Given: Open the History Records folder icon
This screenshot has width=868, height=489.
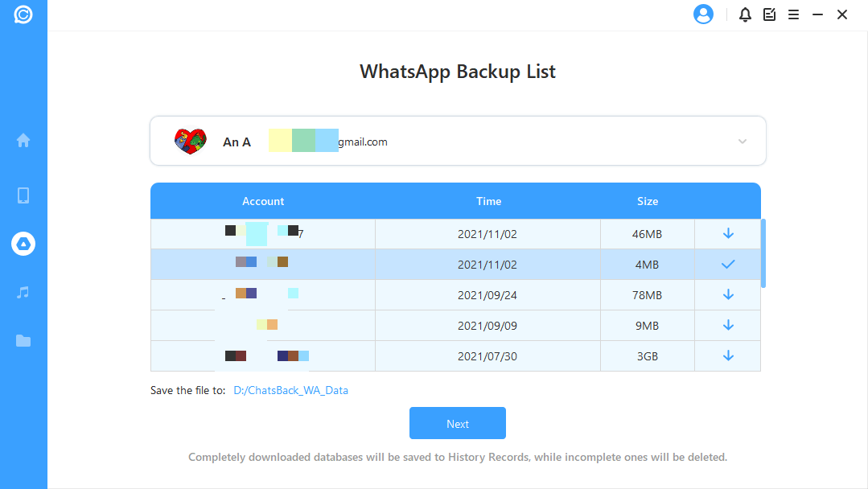Looking at the screenshot, I should coord(23,341).
